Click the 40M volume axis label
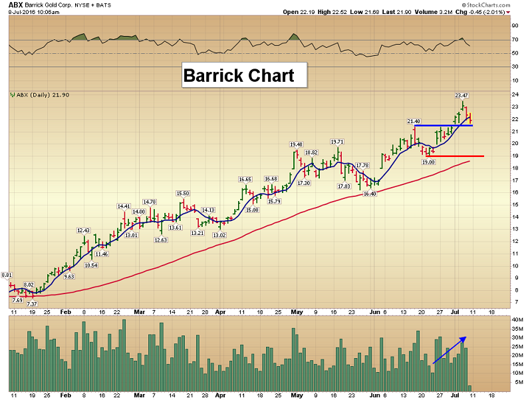This screenshot has height=400, width=532. pos(517,320)
